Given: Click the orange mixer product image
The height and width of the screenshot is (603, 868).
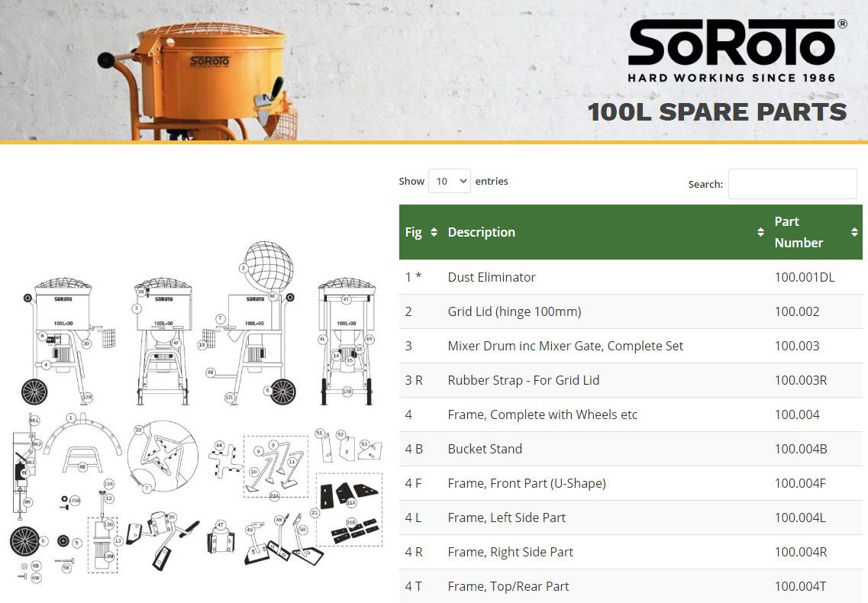Looking at the screenshot, I should coord(199,80).
